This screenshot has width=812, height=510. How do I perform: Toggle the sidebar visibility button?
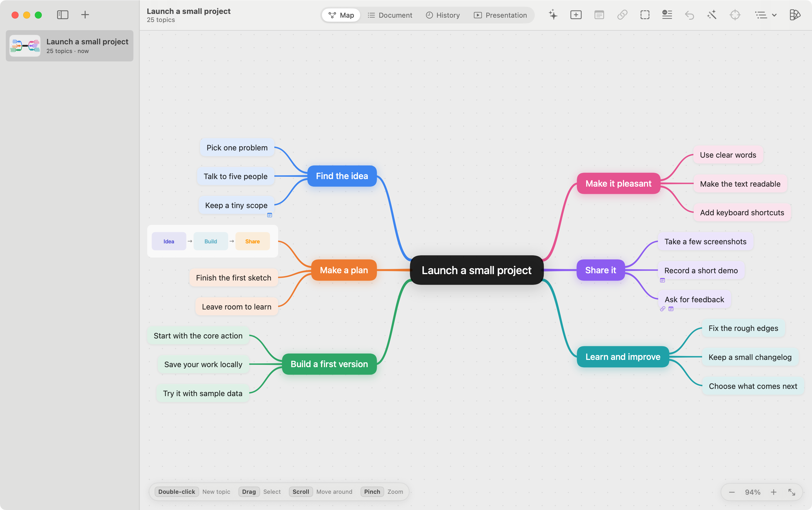63,15
